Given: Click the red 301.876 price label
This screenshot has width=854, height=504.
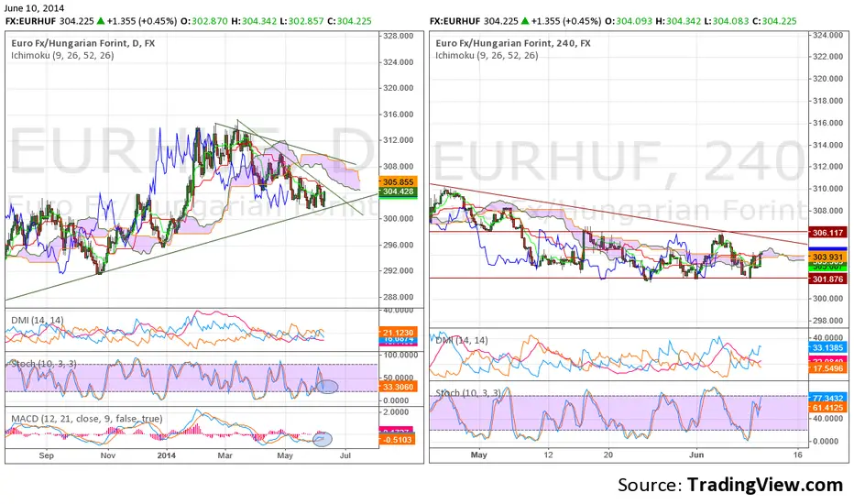Looking at the screenshot, I should [x=827, y=279].
